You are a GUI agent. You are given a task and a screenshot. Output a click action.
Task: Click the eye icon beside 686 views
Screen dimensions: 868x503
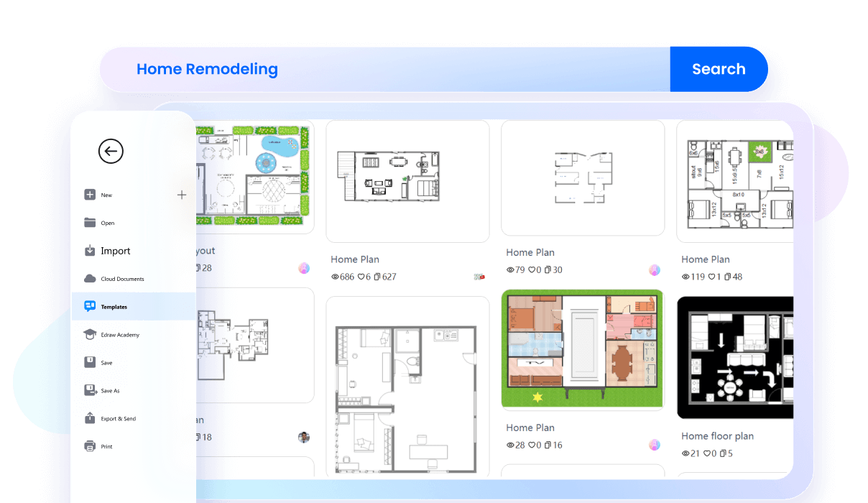335,277
